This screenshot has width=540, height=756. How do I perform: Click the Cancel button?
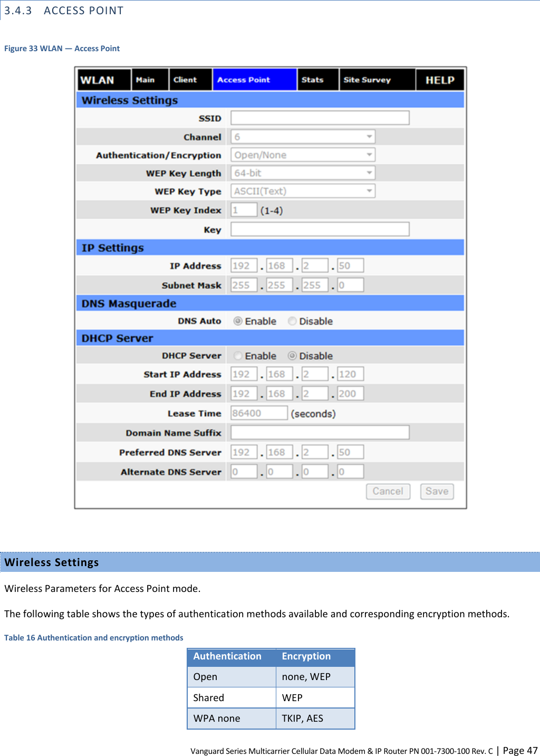(388, 491)
